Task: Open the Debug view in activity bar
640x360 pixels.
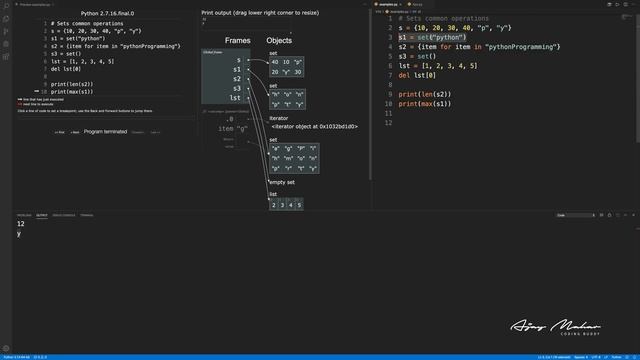Action: pos(6,44)
